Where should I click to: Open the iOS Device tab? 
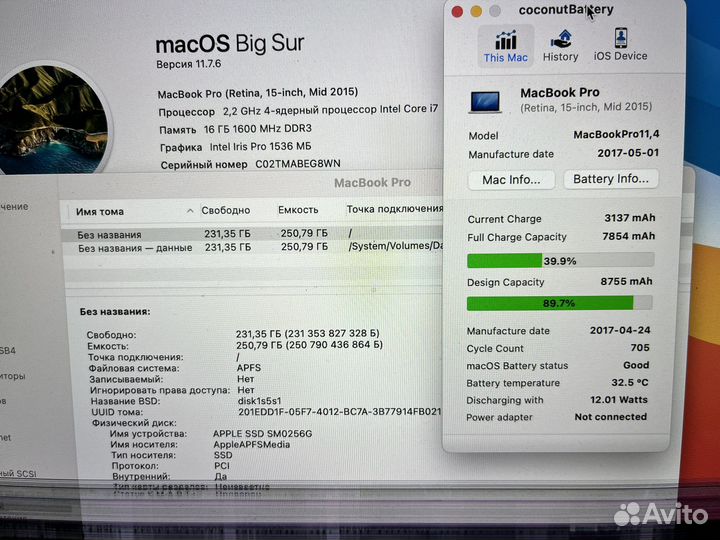(x=620, y=45)
